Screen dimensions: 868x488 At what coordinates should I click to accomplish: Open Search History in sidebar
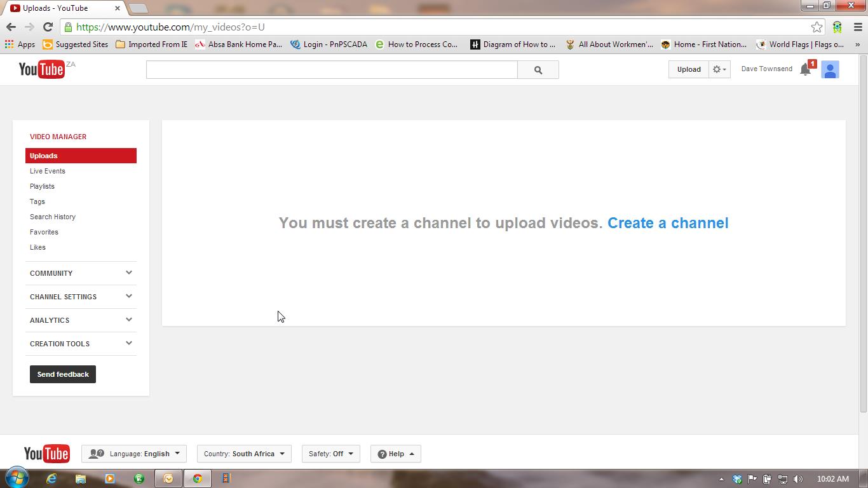pyautogui.click(x=53, y=217)
